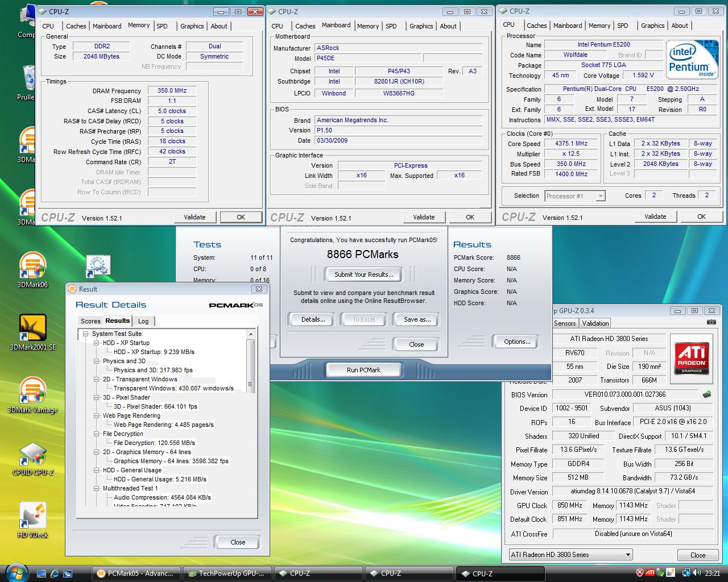Select the Recycle Bin desktop icon
This screenshot has width=728, height=582.
(x=28, y=83)
